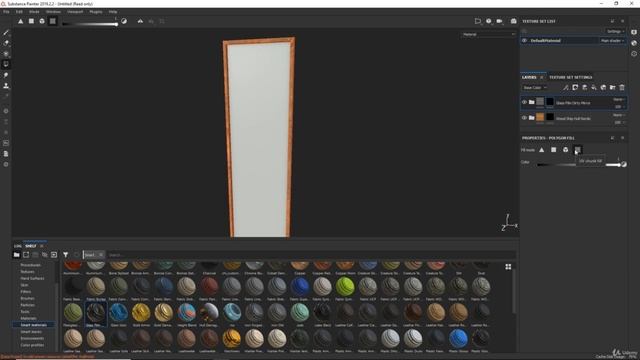The image size is (640, 360).
Task: Click the shelf Search field
Action: click(311, 255)
